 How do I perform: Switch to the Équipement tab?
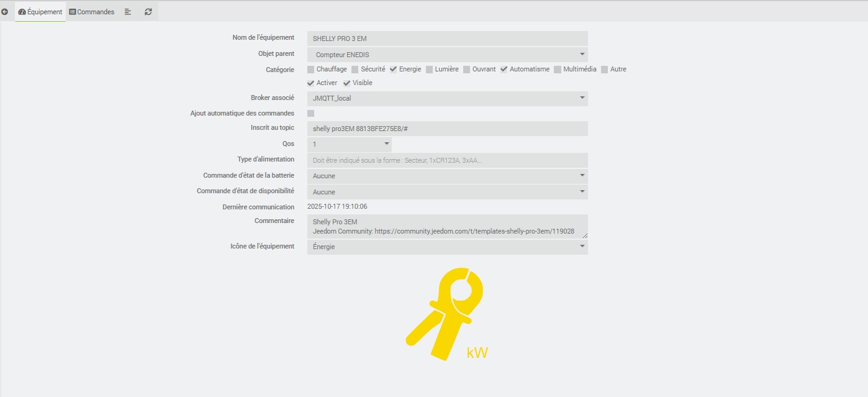40,12
